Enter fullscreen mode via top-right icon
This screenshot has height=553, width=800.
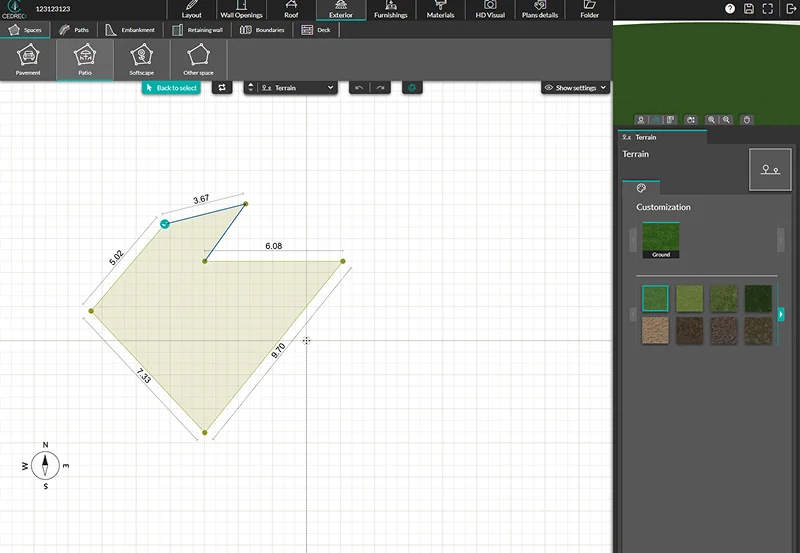tap(768, 8)
